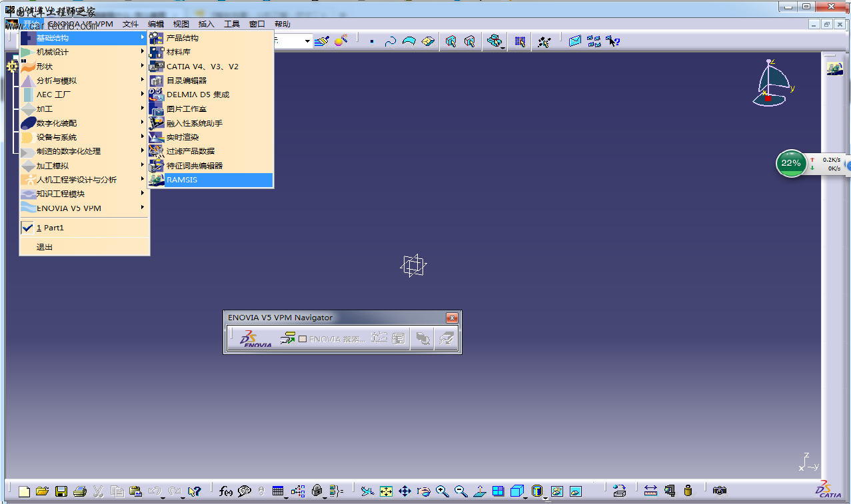Save the document with the floppy disk icon
The width and height of the screenshot is (851, 504).
click(x=61, y=491)
